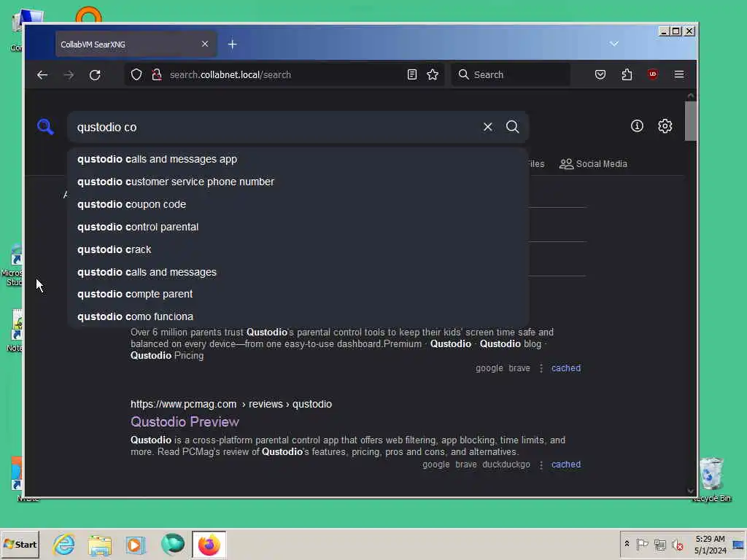Screen dimensions: 747x560
Task: Save page to Pocket
Action: (600, 75)
